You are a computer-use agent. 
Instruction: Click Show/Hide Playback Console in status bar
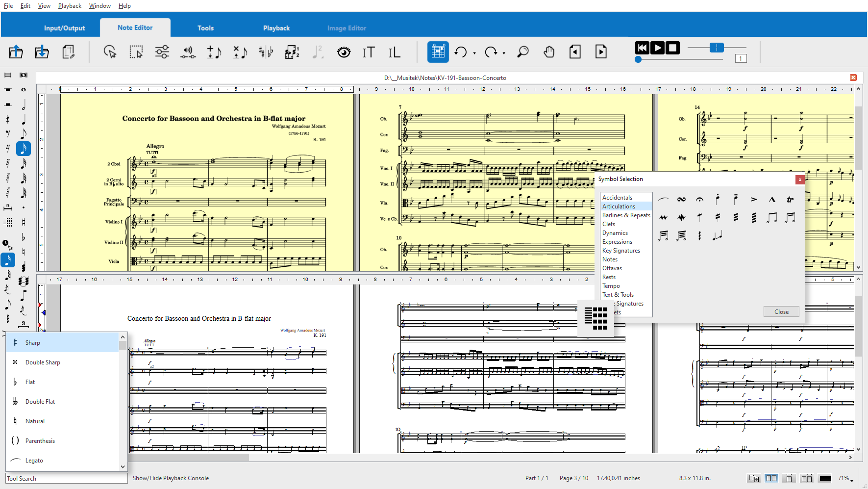(171, 478)
